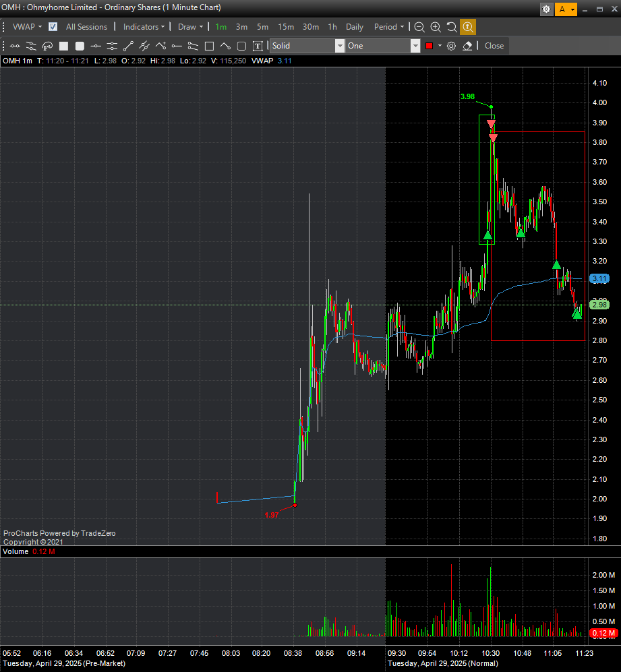
Task: Select the two-point horizontal line drawing tool
Action: 15,46
